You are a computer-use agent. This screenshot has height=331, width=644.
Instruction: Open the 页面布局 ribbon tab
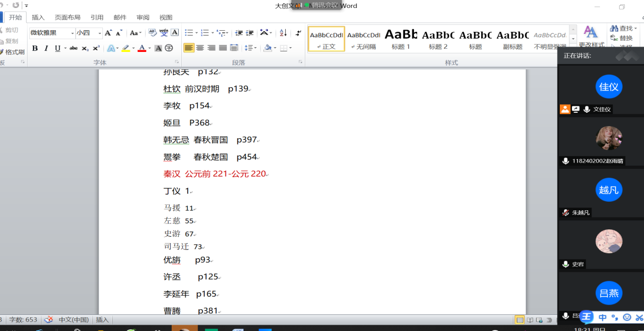pos(67,17)
